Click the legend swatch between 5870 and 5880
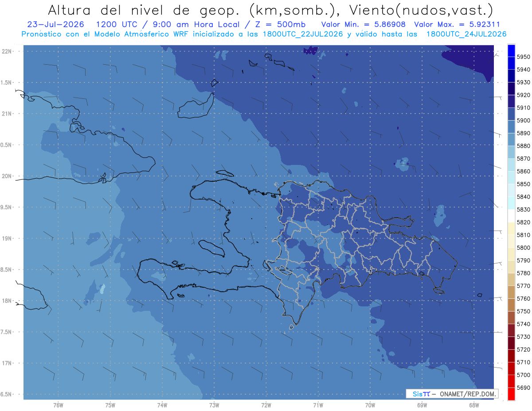Viewport: 532px width, 411px height. (511, 152)
